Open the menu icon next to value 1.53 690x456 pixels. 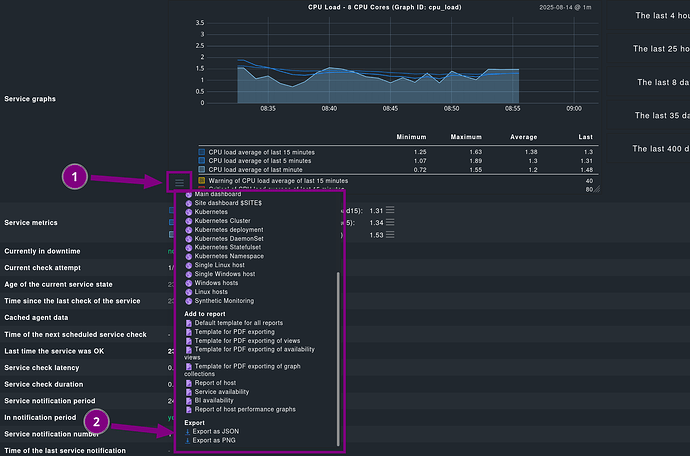390,235
